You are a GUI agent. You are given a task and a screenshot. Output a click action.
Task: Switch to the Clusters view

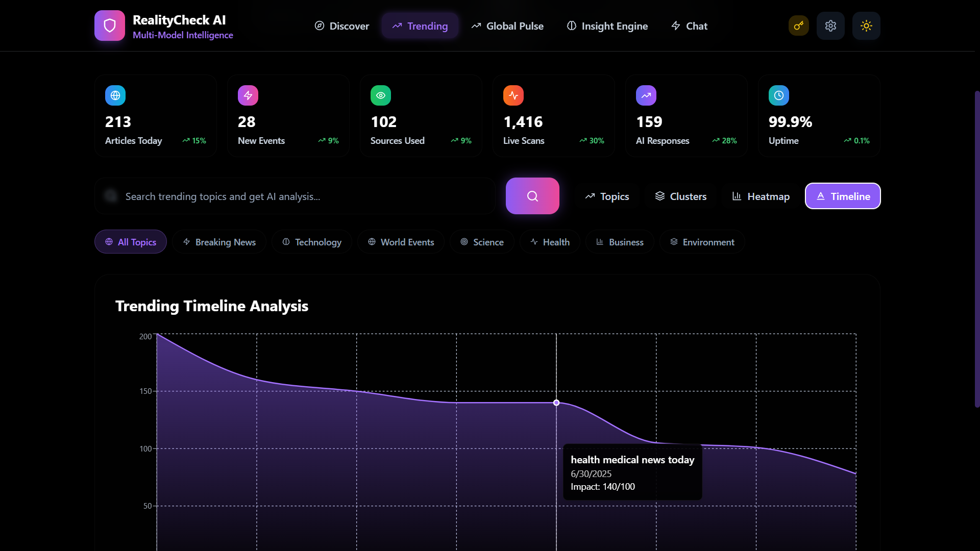click(681, 196)
